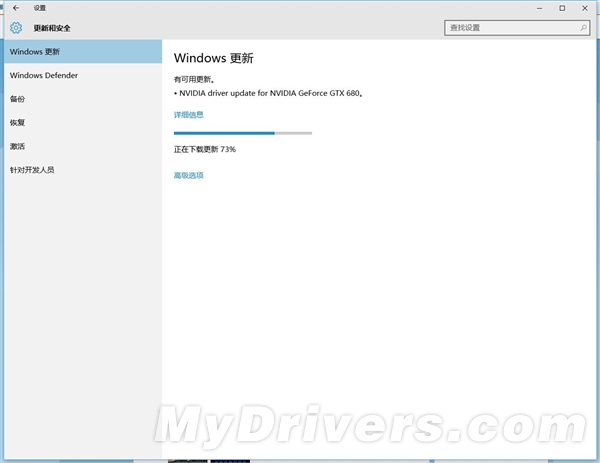Select Windows 更新 in sidebar
The width and height of the screenshot is (600, 463).
[83, 52]
